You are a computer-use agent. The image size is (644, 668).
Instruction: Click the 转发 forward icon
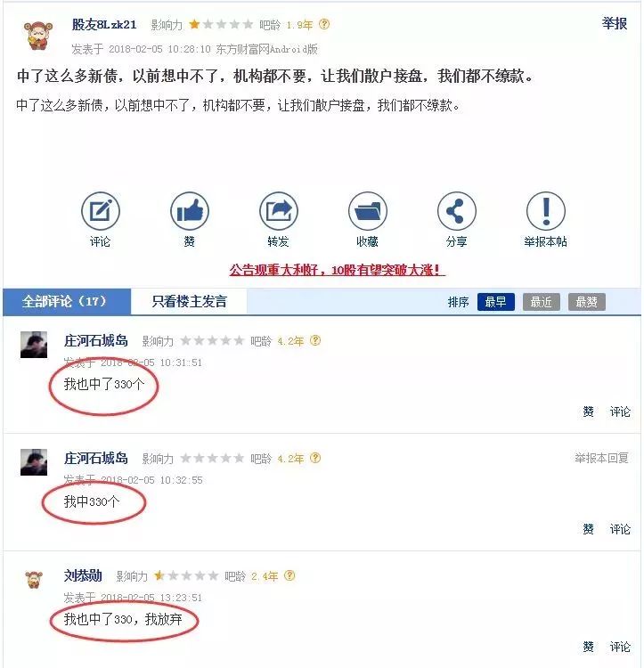click(279, 211)
